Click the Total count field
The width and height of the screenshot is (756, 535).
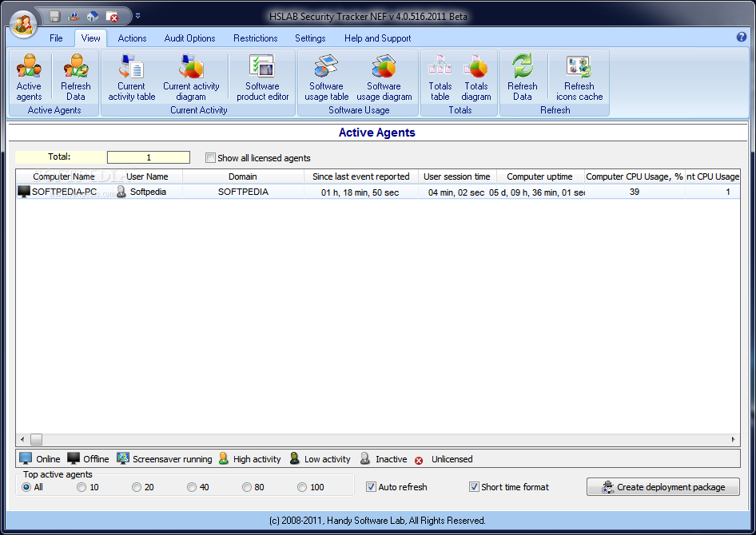click(x=149, y=157)
